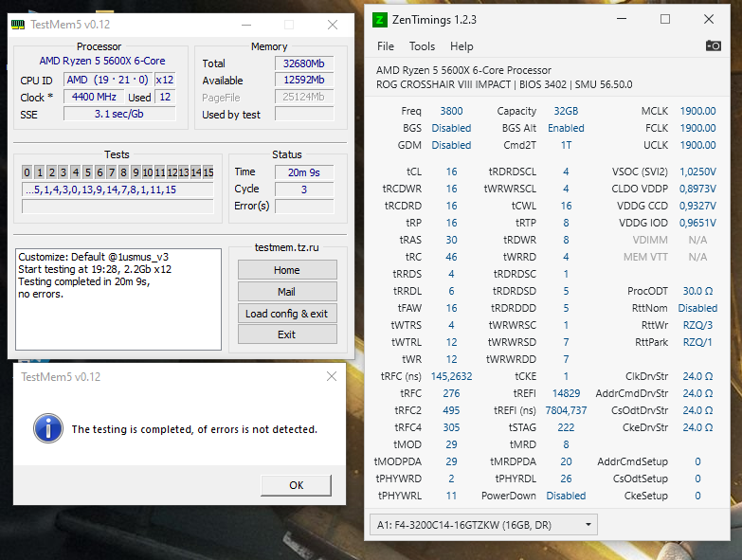742x560 pixels.
Task: Click the Available memory 12592Mb field
Action: click(304, 80)
